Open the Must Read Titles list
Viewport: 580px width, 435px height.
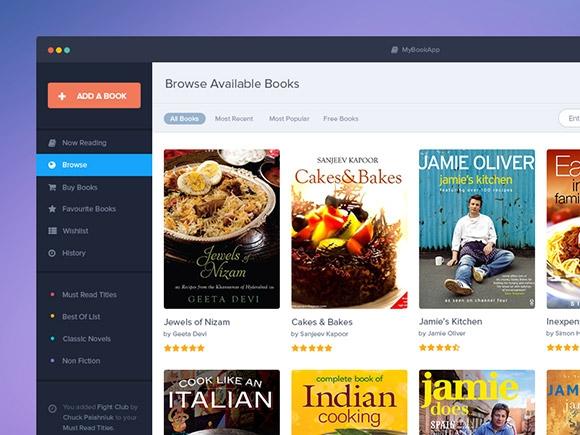(x=89, y=295)
